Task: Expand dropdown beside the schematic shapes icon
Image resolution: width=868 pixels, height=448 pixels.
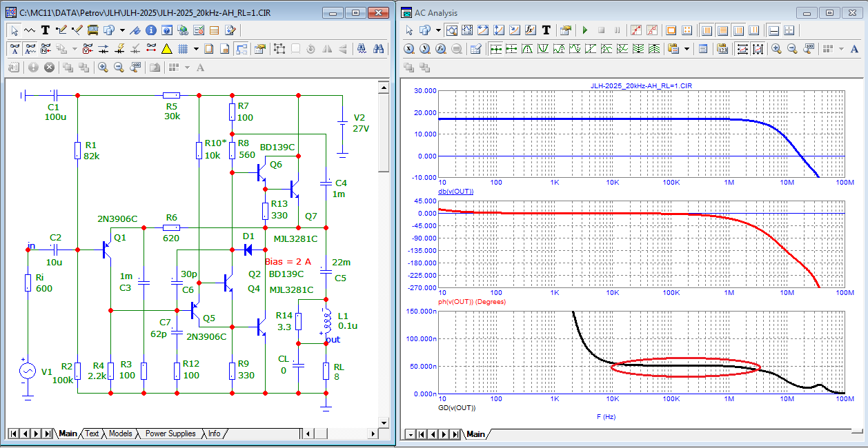Action: click(x=122, y=30)
